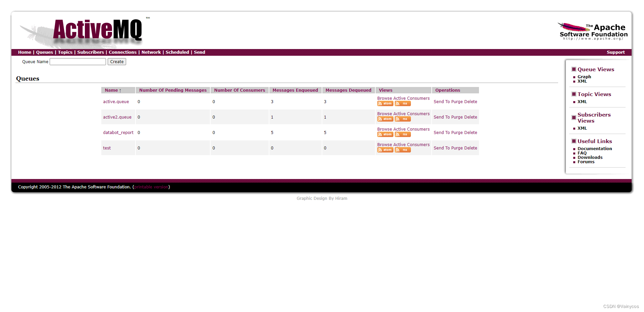Open the active.queue link
The width and height of the screenshot is (644, 312).
pyautogui.click(x=116, y=102)
